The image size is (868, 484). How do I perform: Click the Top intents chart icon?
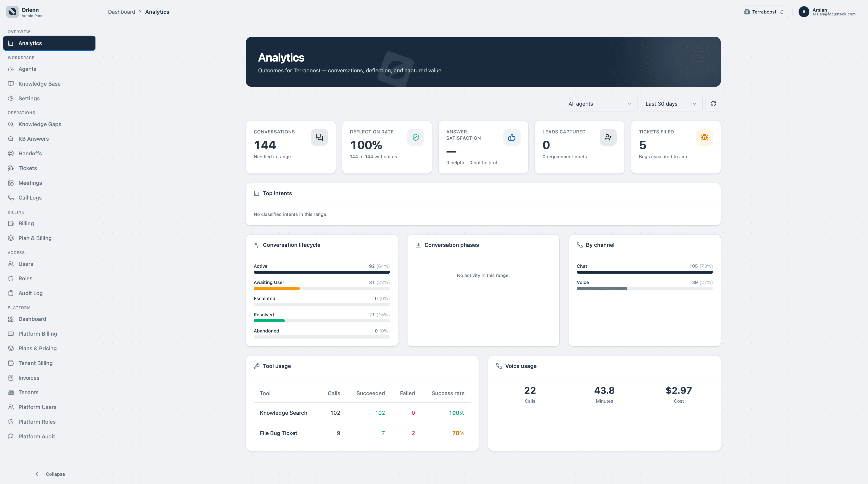257,193
